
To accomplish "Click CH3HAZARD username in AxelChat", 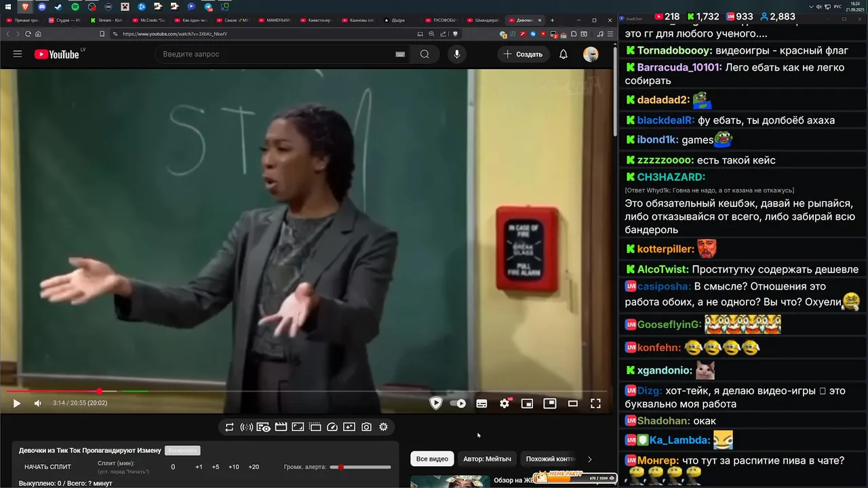I will (x=671, y=177).
